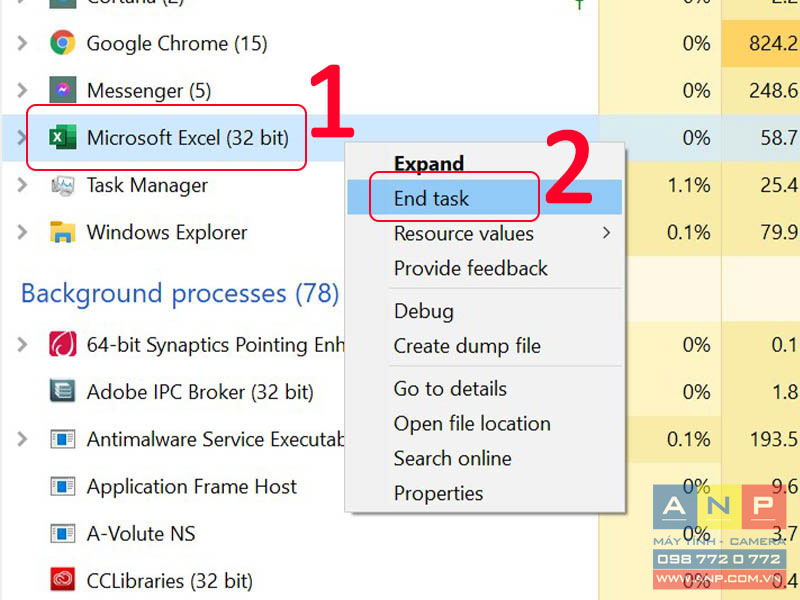Click Task Manager's 1.1% CPU value
Image resolution: width=800 pixels, height=600 pixels.
(x=689, y=185)
